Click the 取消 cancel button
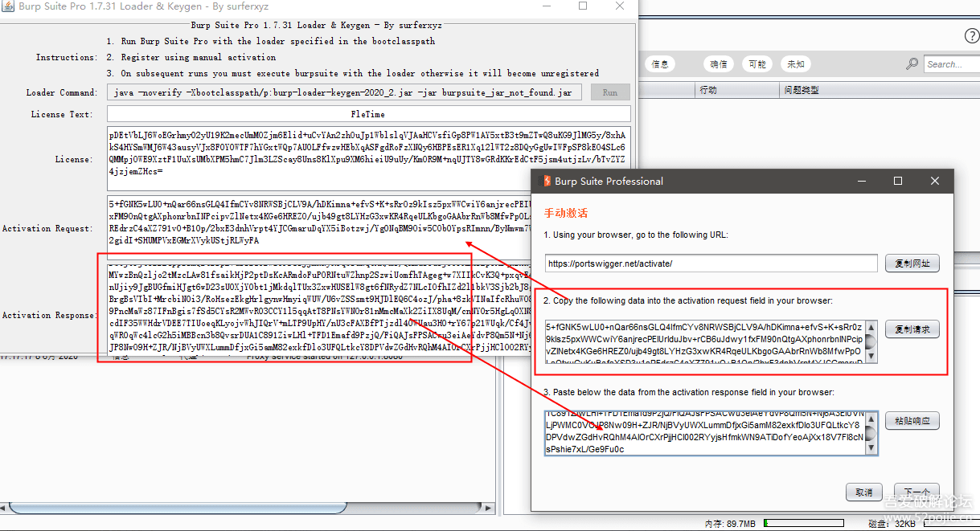This screenshot has width=980, height=531. click(x=864, y=492)
